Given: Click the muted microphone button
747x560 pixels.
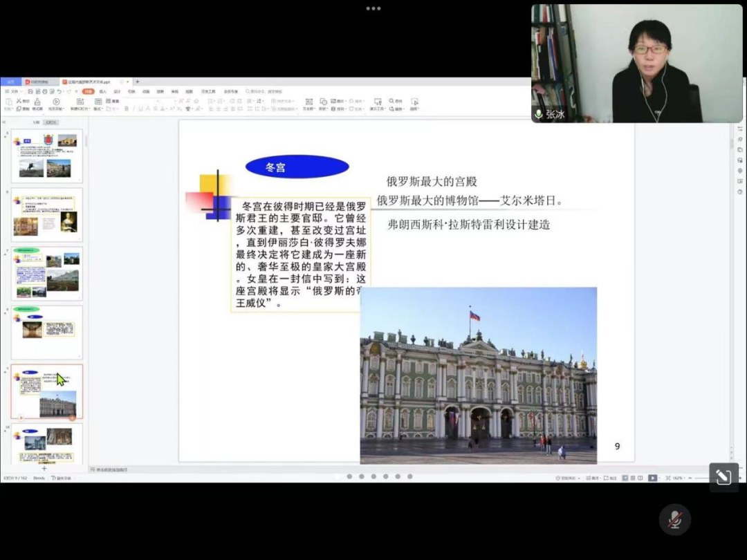Looking at the screenshot, I should pyautogui.click(x=674, y=519).
